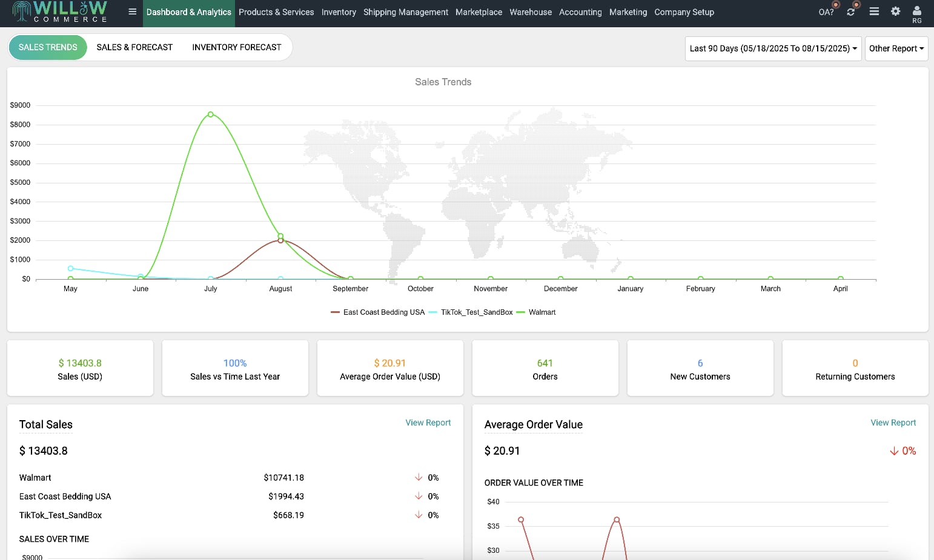Image resolution: width=934 pixels, height=560 pixels.
Task: Open the list menu icon beside gear
Action: point(873,12)
